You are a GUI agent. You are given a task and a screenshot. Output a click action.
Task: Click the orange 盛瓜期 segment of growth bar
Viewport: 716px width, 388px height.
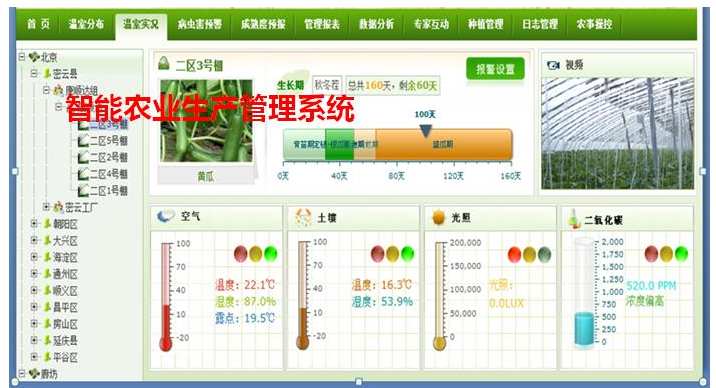click(443, 144)
